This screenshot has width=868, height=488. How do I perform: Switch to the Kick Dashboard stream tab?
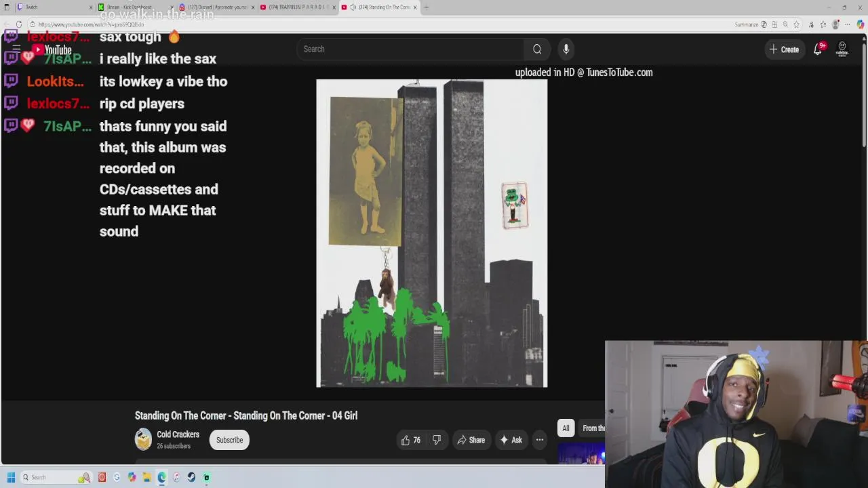(136, 7)
